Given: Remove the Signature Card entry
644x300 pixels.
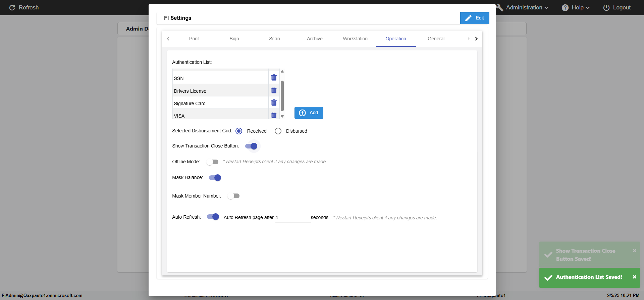Looking at the screenshot, I should [x=274, y=103].
